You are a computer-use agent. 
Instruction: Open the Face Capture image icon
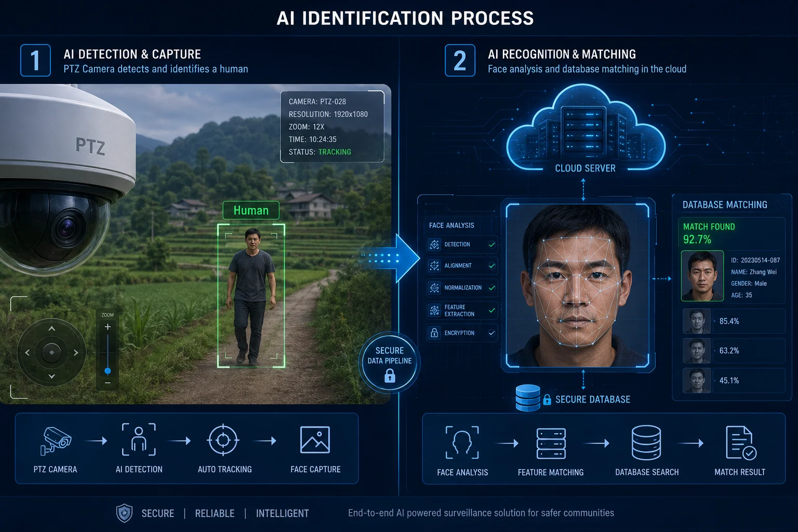(315, 440)
